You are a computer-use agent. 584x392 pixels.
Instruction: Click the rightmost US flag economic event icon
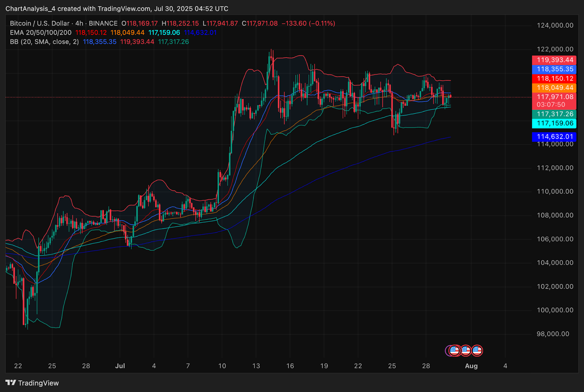[x=477, y=351]
